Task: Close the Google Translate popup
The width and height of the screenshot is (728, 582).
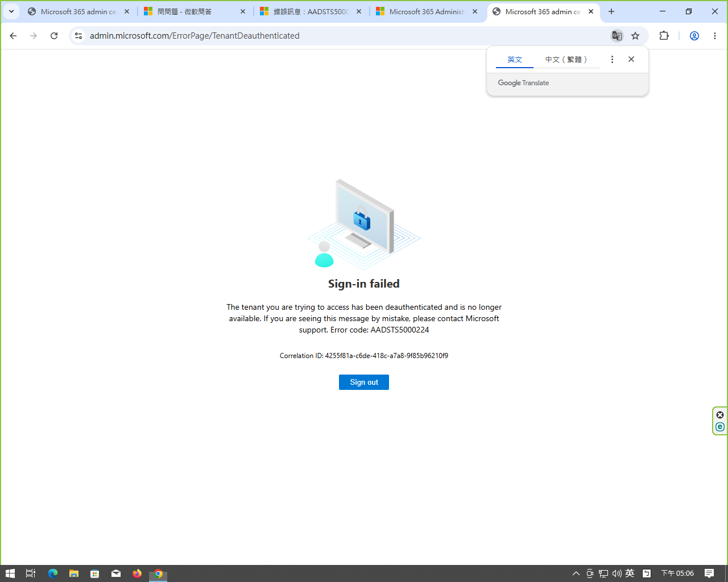Action: pos(631,59)
